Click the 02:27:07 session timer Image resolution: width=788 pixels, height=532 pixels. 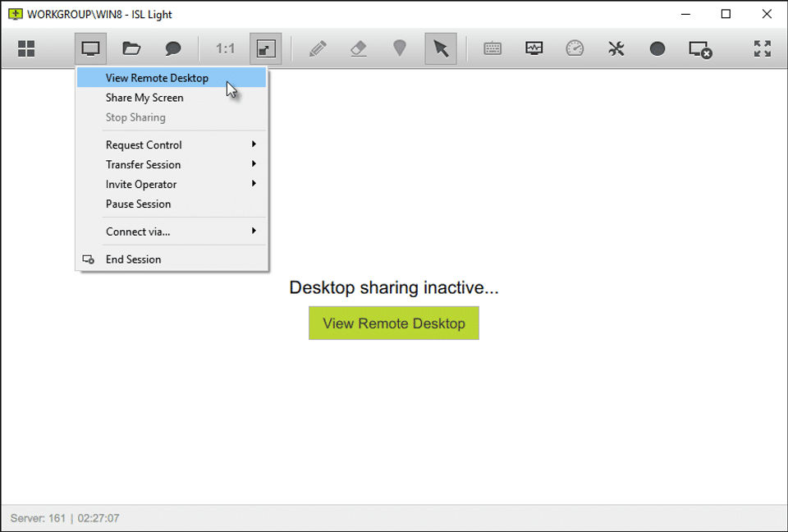(x=98, y=518)
